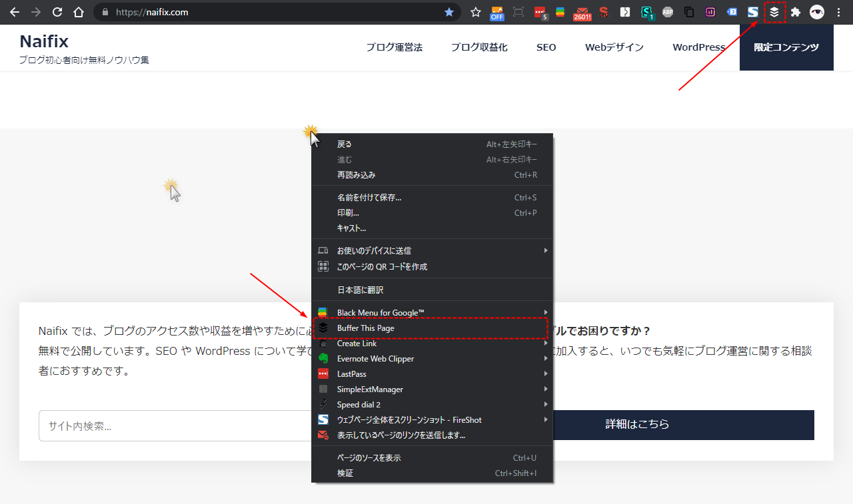Reload the page with the refresh icon
Screen dimensions: 853x504
click(57, 12)
